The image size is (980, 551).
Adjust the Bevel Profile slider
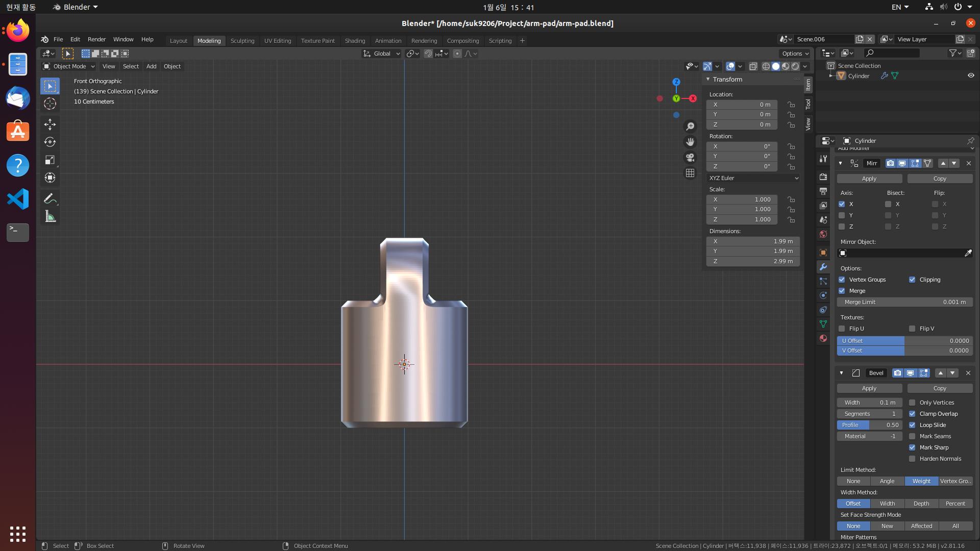869,425
